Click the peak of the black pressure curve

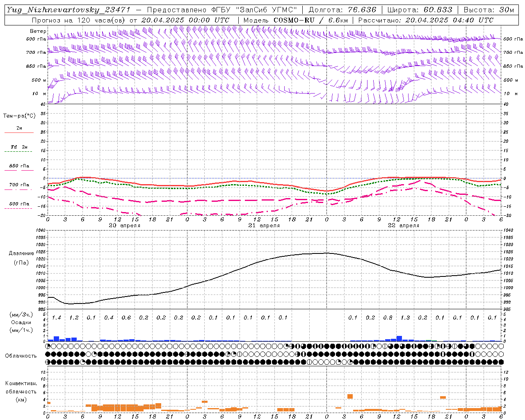[x=327, y=253]
